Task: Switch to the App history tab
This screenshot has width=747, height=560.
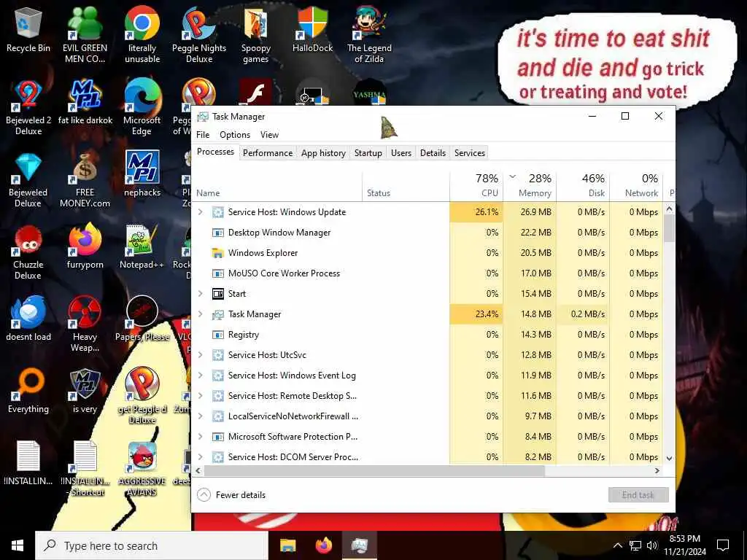Action: click(x=323, y=153)
